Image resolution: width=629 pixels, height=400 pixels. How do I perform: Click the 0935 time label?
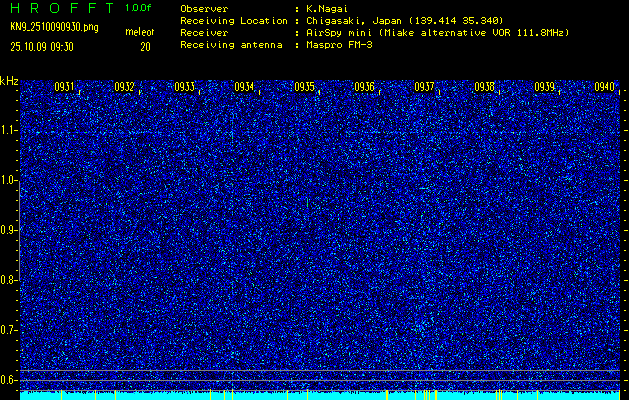(304, 87)
